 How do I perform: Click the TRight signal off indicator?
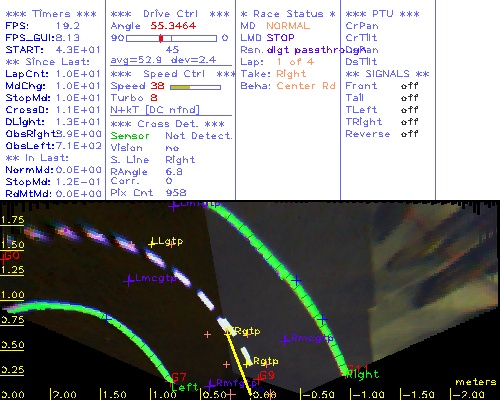tap(409, 122)
